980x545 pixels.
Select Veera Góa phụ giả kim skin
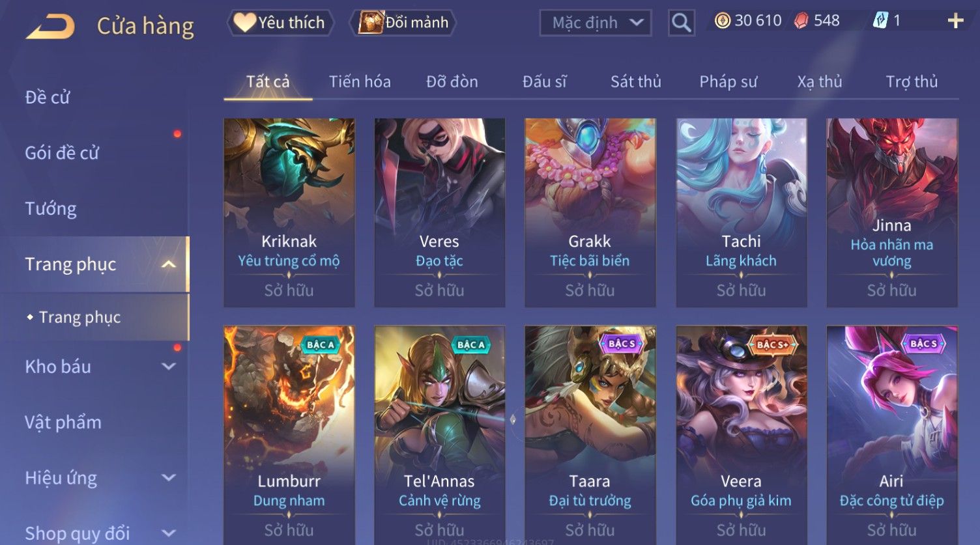(x=741, y=434)
